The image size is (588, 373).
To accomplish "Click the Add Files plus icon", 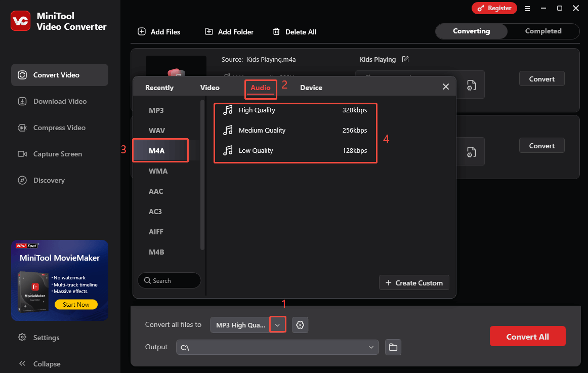I will [x=142, y=31].
